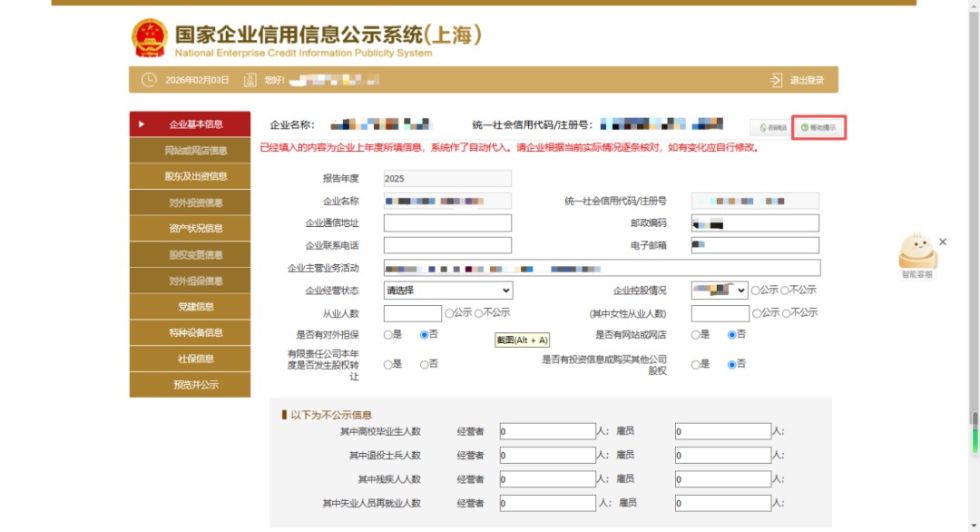Click 退役士兵人数 经营者 input field
The height and width of the screenshot is (532, 980).
tap(547, 455)
